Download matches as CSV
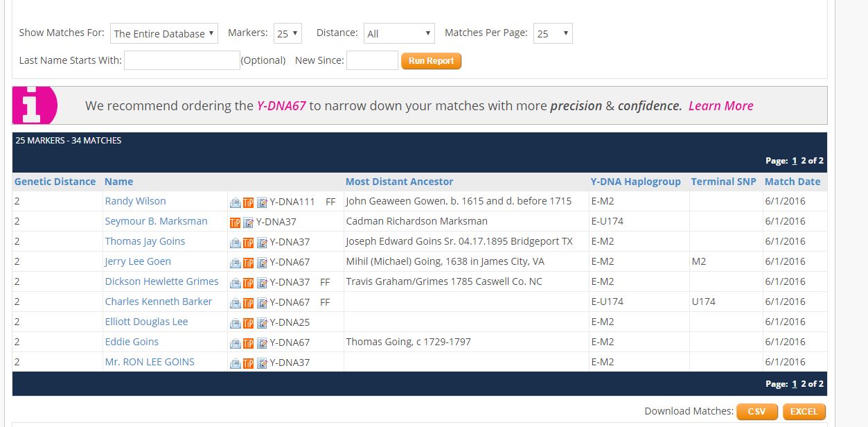 click(x=756, y=412)
